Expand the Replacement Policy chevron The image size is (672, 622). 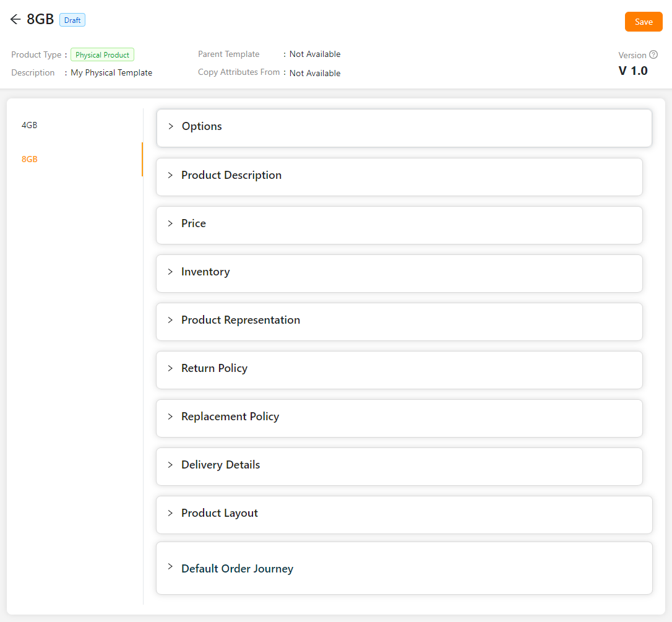point(170,417)
